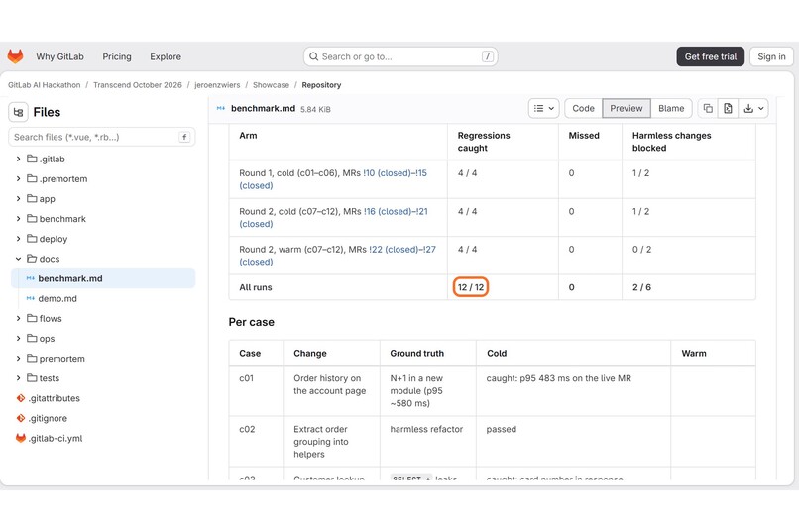Image resolution: width=799 pixels, height=532 pixels.
Task: Focus the Search files input
Action: (102, 137)
